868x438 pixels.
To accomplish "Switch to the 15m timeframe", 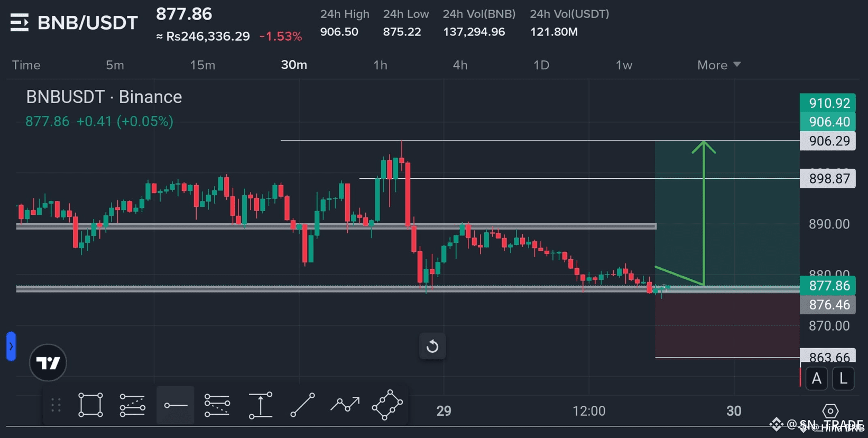I will click(x=202, y=65).
